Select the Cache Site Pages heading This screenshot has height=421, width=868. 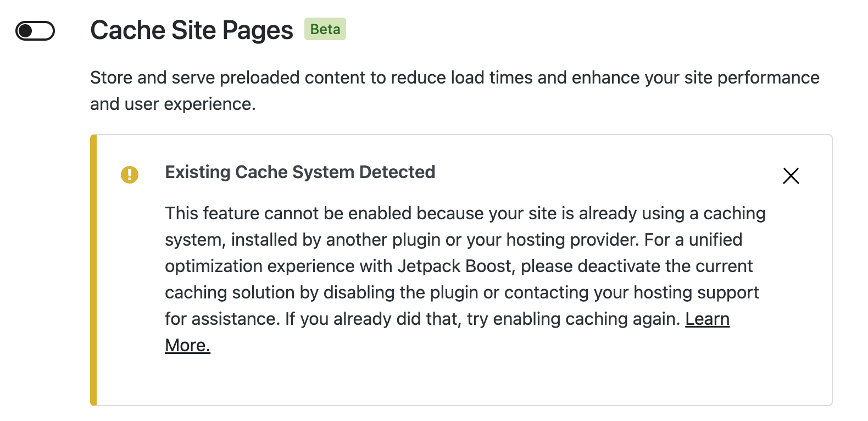coord(192,30)
